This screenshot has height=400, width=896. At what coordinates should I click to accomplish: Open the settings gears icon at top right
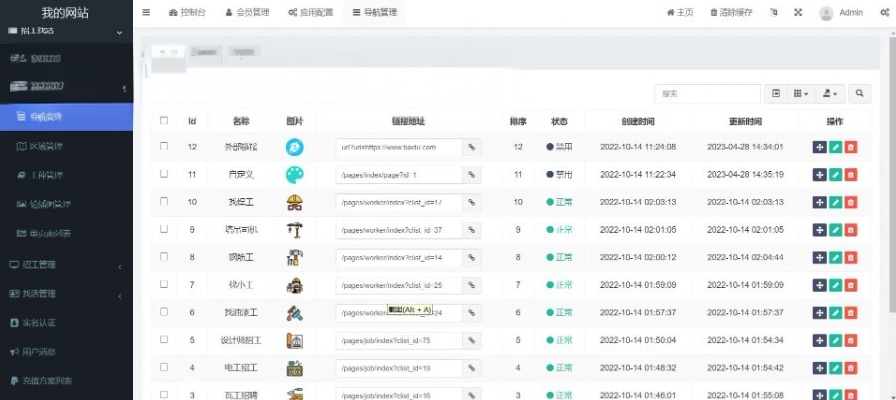pyautogui.click(x=885, y=13)
